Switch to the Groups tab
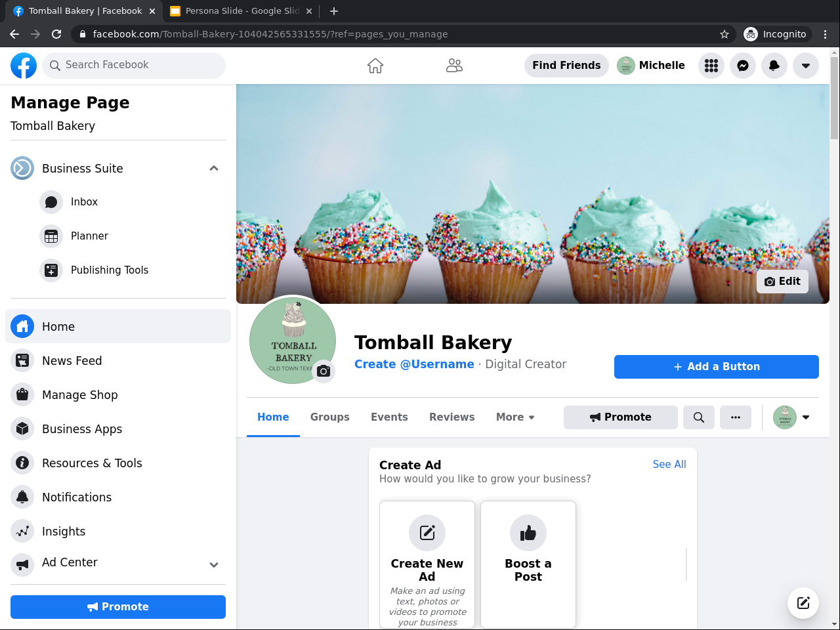The width and height of the screenshot is (840, 630). (330, 417)
